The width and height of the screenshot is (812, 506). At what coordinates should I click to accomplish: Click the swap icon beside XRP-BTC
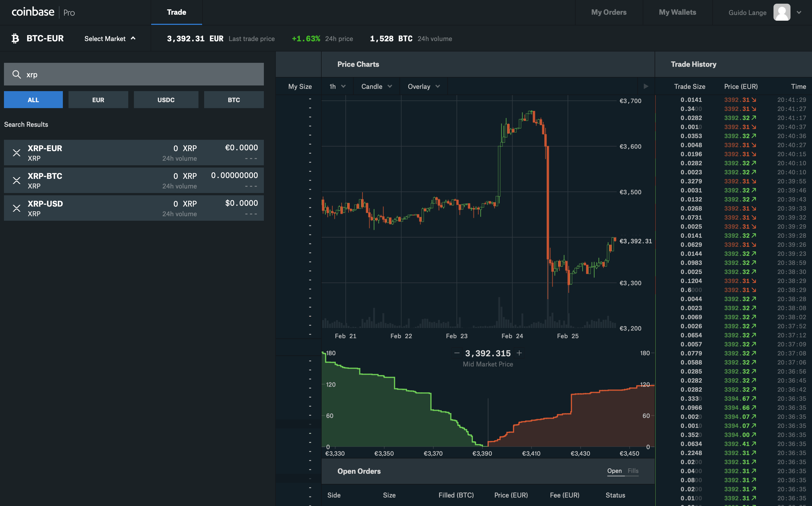pyautogui.click(x=16, y=180)
